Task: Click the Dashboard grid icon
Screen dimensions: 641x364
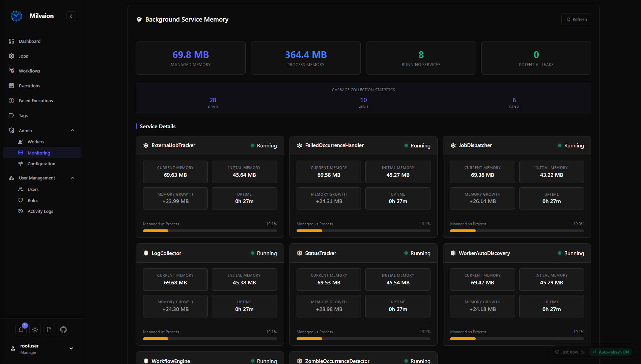Action: coord(11,41)
